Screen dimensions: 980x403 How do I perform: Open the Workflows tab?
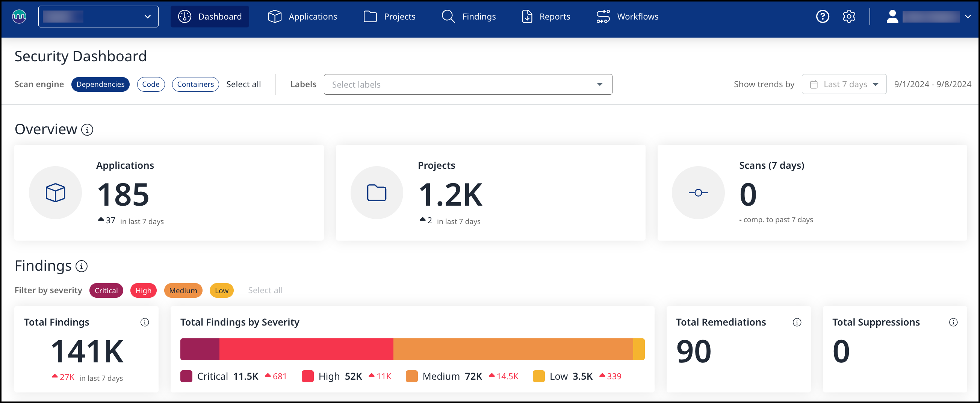point(627,17)
